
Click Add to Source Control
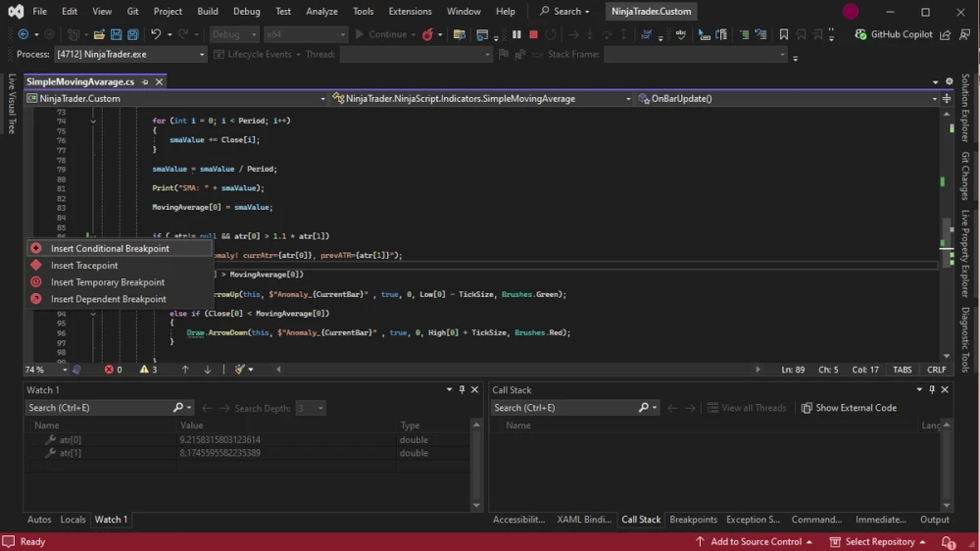pyautogui.click(x=754, y=541)
